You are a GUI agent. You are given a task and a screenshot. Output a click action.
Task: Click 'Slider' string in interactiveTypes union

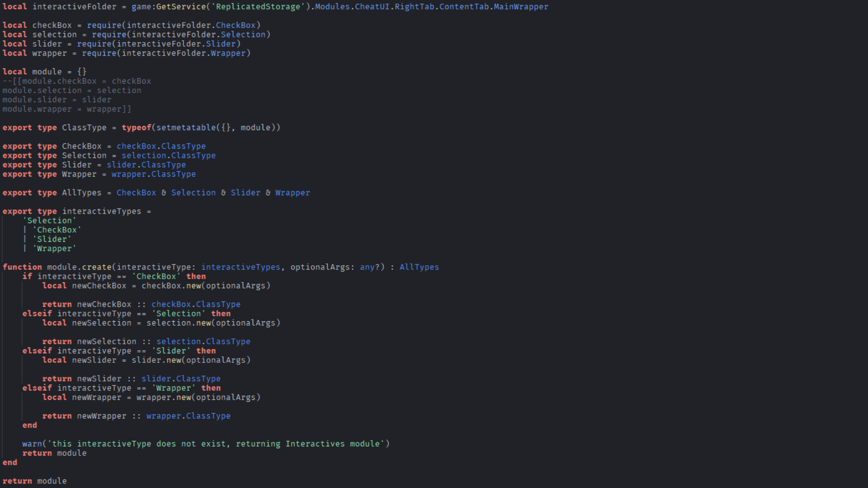52,239
